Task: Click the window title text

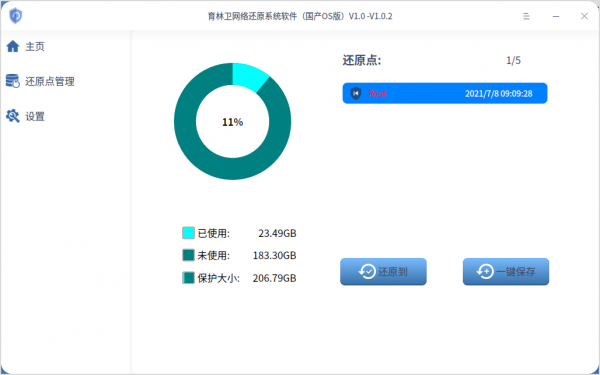Action: [300, 16]
